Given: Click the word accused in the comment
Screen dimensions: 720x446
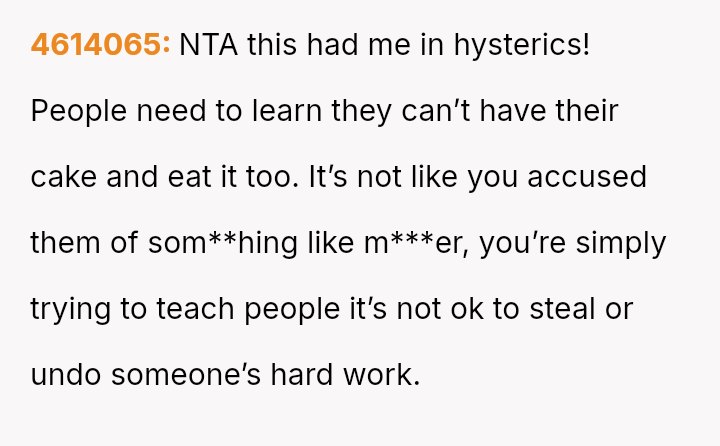Looking at the screenshot, I should tap(587, 177).
